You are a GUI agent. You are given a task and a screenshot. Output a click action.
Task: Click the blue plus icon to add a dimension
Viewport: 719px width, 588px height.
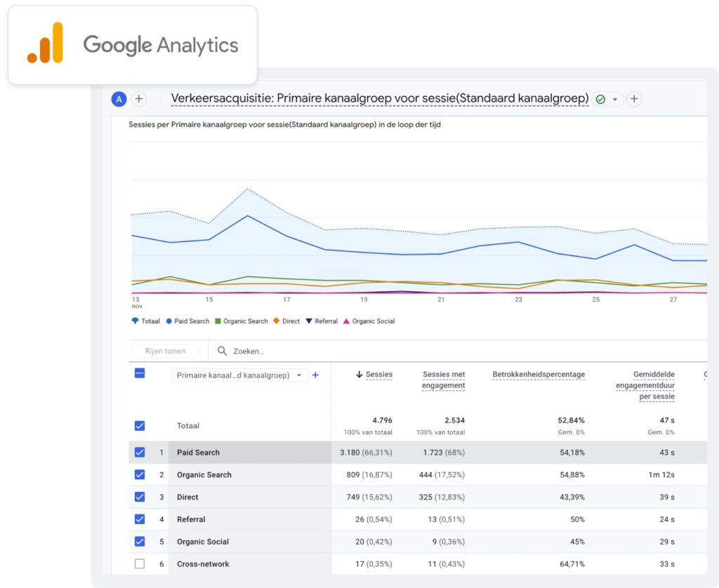(315, 375)
